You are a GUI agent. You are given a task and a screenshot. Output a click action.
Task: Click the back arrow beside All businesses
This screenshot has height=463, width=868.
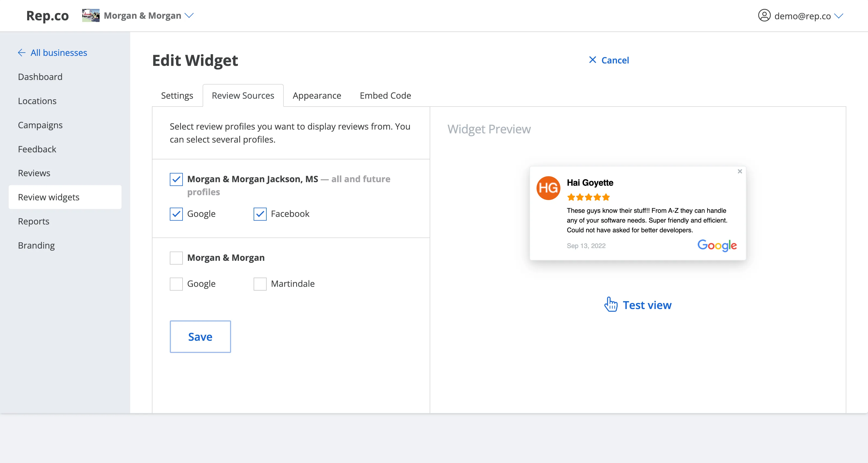22,53
